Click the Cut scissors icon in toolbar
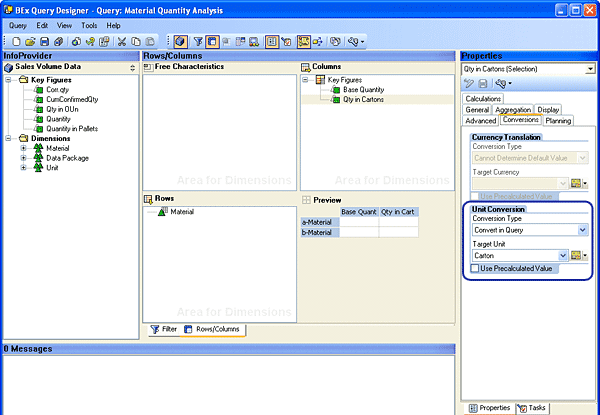Image resolution: width=600 pixels, height=415 pixels. [x=121, y=42]
